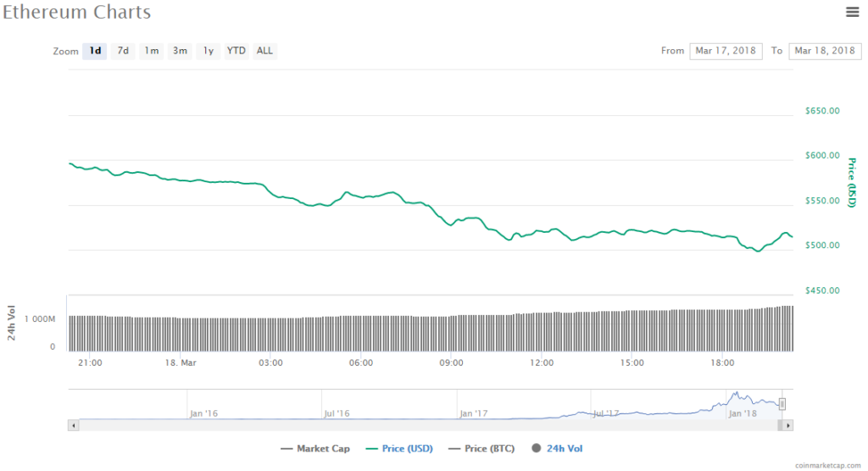Open the chart hamburger menu
868x471 pixels.
pos(852,12)
